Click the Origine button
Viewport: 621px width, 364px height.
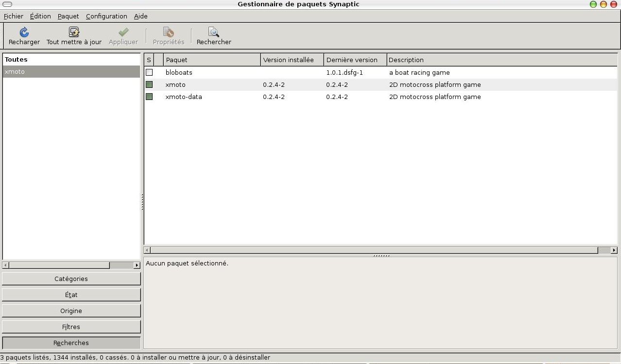point(71,311)
